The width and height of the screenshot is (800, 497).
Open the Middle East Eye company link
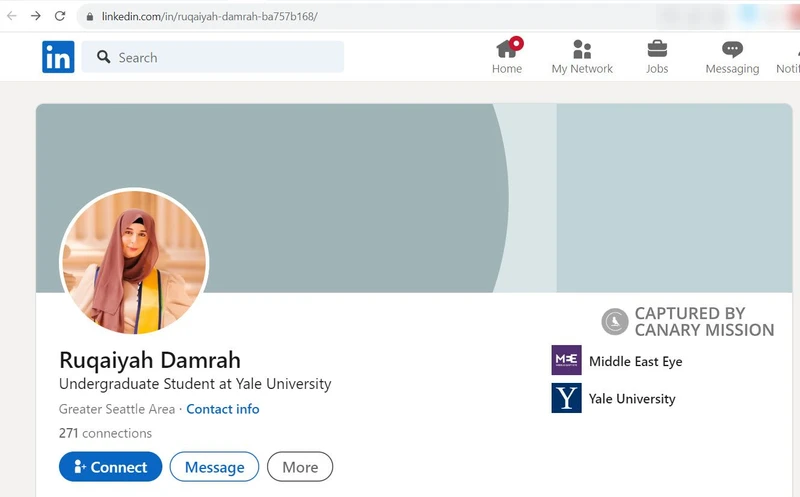[x=636, y=361]
